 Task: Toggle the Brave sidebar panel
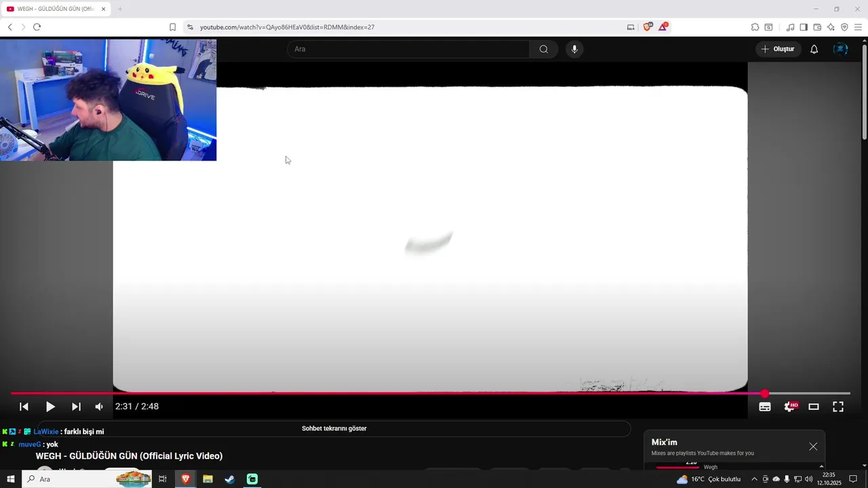(804, 27)
